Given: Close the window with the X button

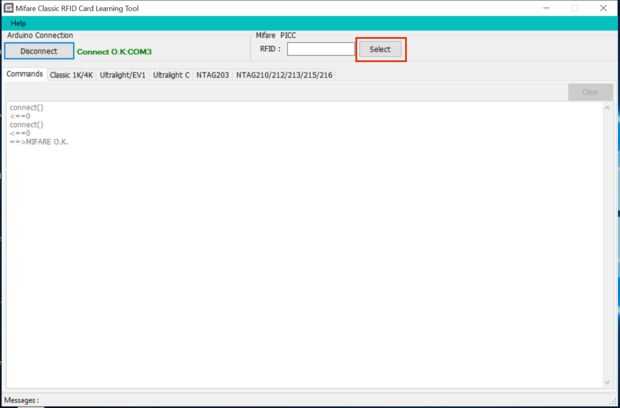Looking at the screenshot, I should point(603,8).
